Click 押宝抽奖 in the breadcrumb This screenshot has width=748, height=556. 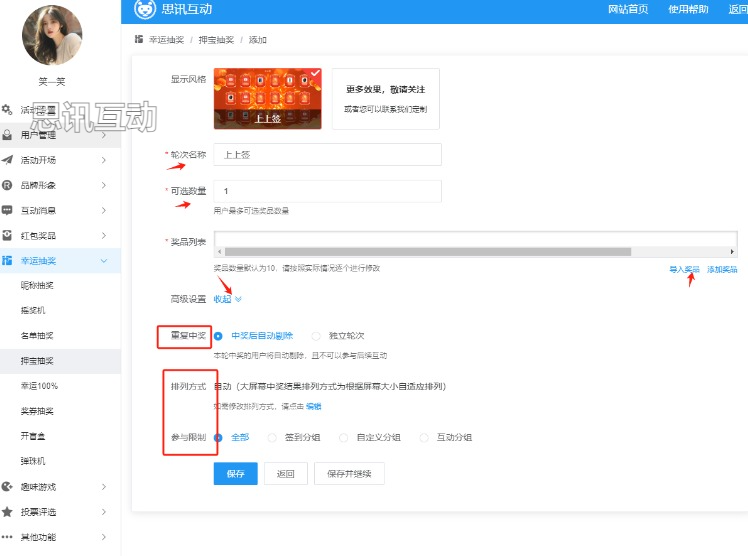(216, 40)
